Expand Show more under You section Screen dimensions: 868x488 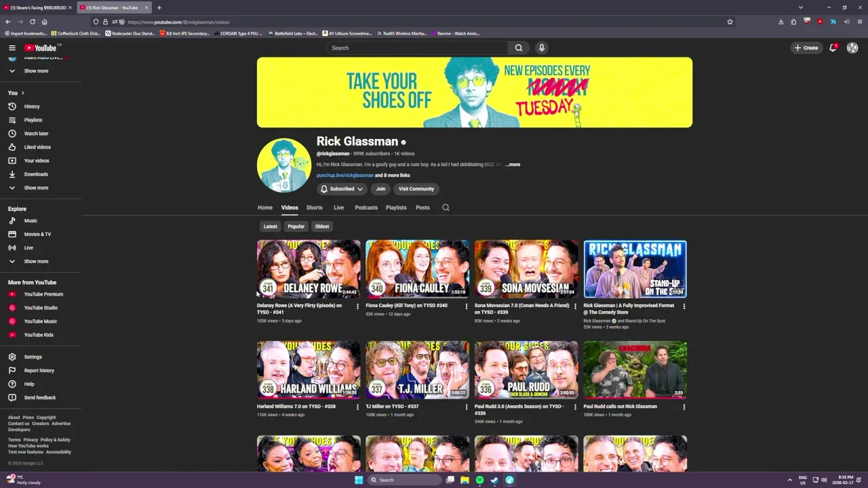[x=36, y=188]
